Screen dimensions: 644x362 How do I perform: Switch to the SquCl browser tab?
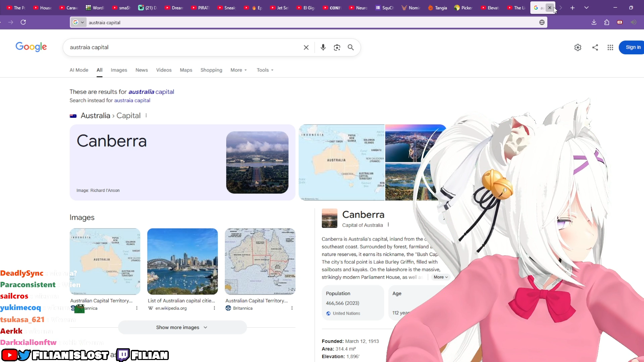385,8
